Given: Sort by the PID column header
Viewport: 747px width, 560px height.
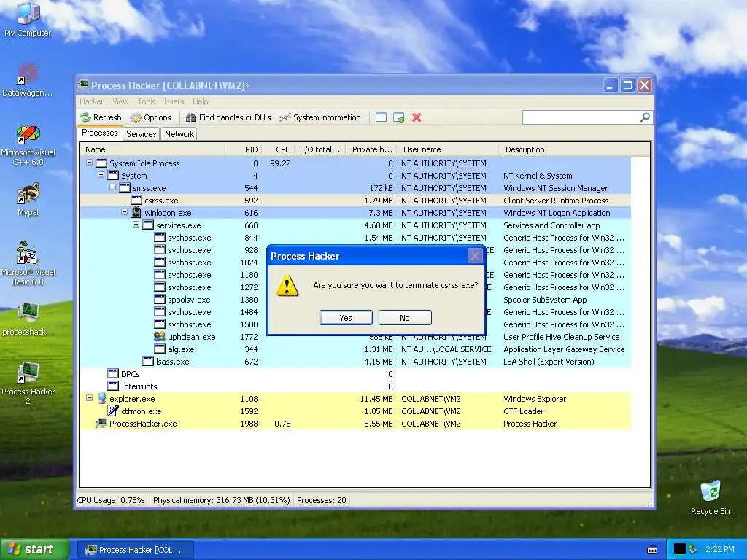Looking at the screenshot, I should click(243, 149).
